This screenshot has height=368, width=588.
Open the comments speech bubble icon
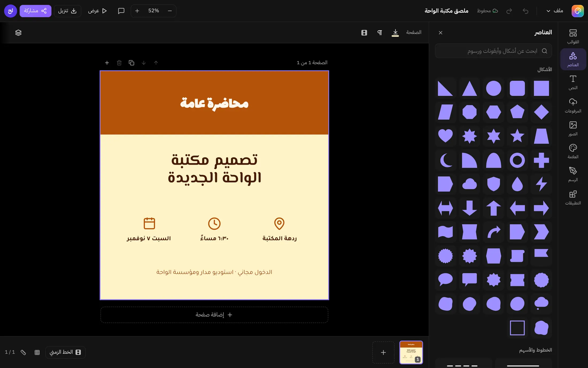(x=121, y=11)
